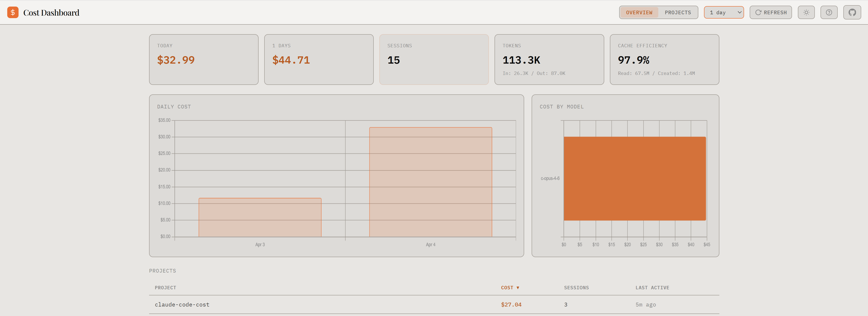This screenshot has width=868, height=316.
Task: Toggle light/dark theme sun icon
Action: (806, 12)
